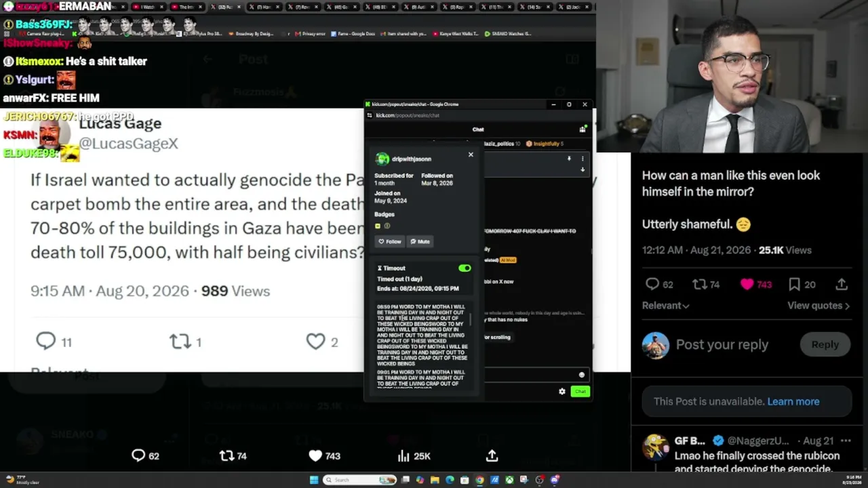868x488 pixels.
Task: Open pinned message three-dot menu
Action: pyautogui.click(x=583, y=159)
